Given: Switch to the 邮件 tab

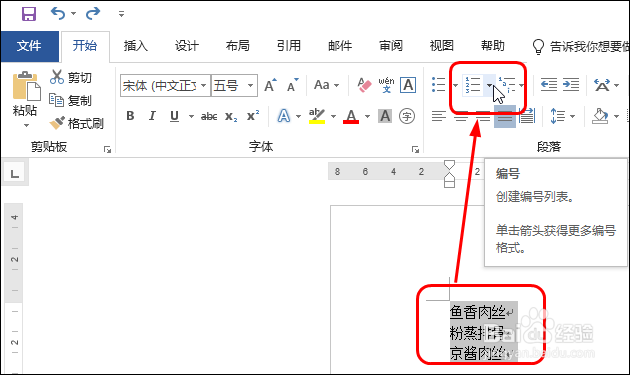Looking at the screenshot, I should pyautogui.click(x=340, y=46).
